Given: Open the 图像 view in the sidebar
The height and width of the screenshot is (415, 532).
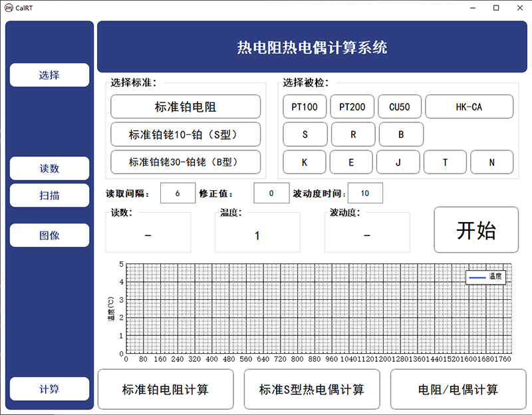Looking at the screenshot, I should pyautogui.click(x=49, y=235).
